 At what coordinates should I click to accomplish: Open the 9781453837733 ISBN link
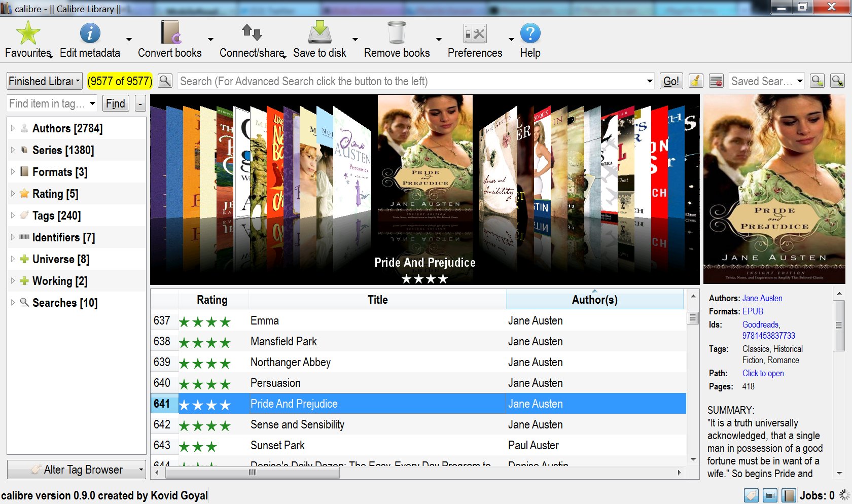769,336
